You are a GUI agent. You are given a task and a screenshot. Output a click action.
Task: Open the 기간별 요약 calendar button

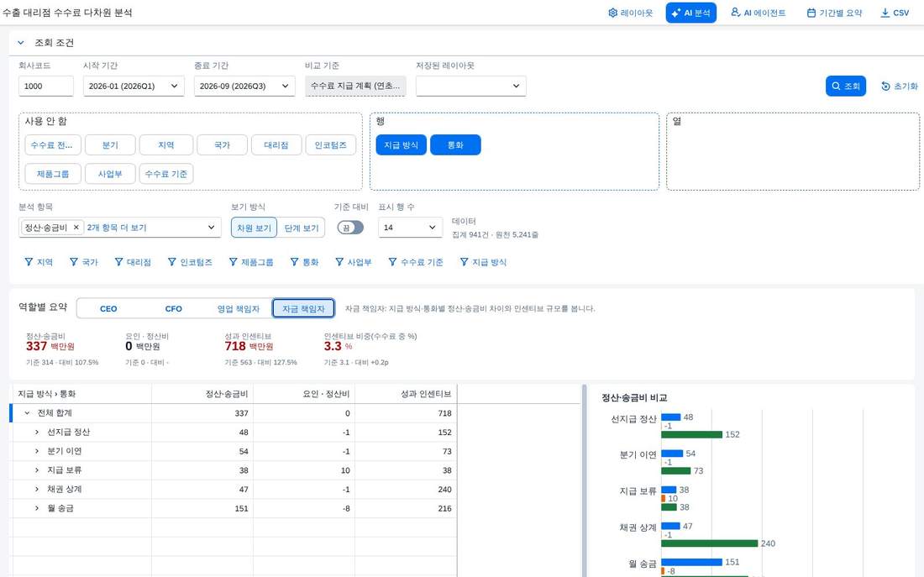coord(834,13)
